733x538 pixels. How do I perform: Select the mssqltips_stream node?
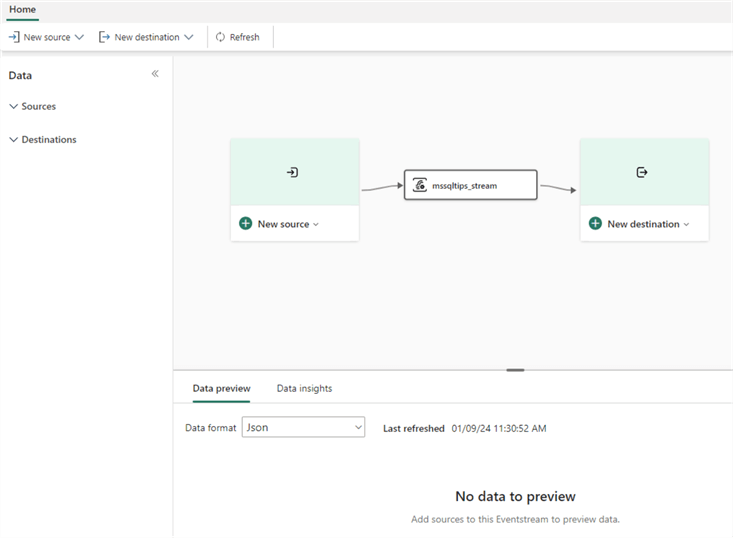tap(471, 185)
